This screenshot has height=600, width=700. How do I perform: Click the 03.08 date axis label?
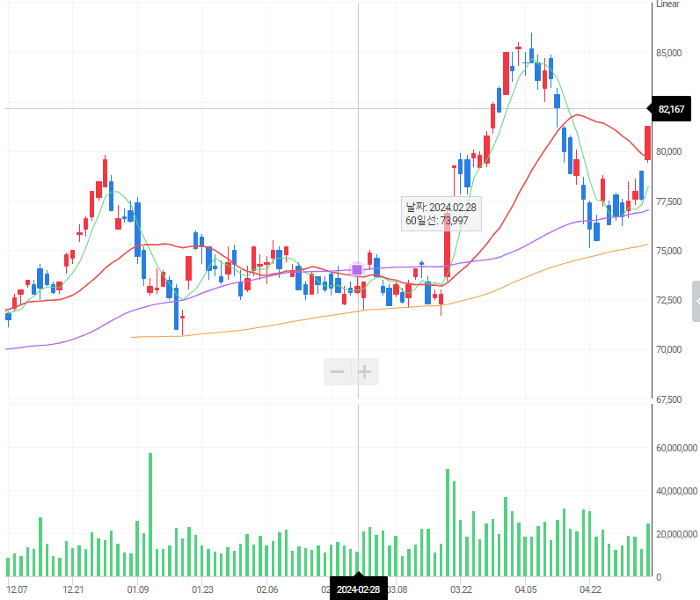[397, 589]
